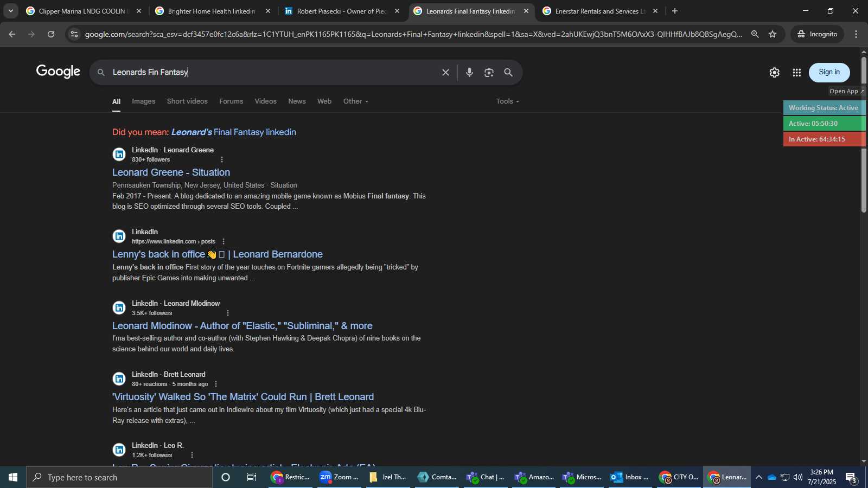Select the Web search tab
868x488 pixels.
click(x=324, y=101)
